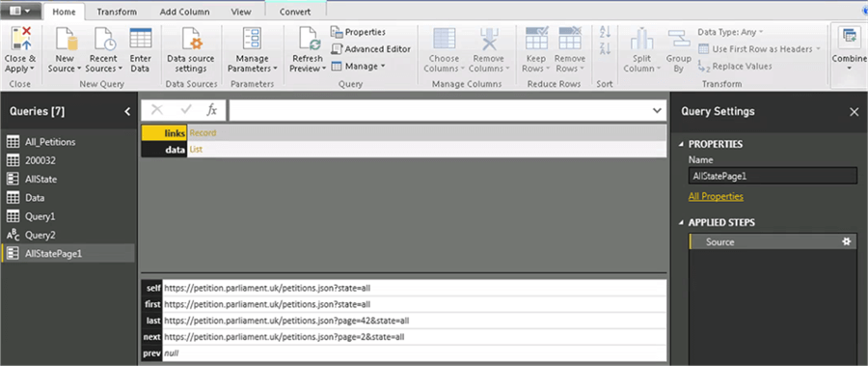
Task: Expand the Refresh Preview dropdown arrow
Action: (323, 69)
